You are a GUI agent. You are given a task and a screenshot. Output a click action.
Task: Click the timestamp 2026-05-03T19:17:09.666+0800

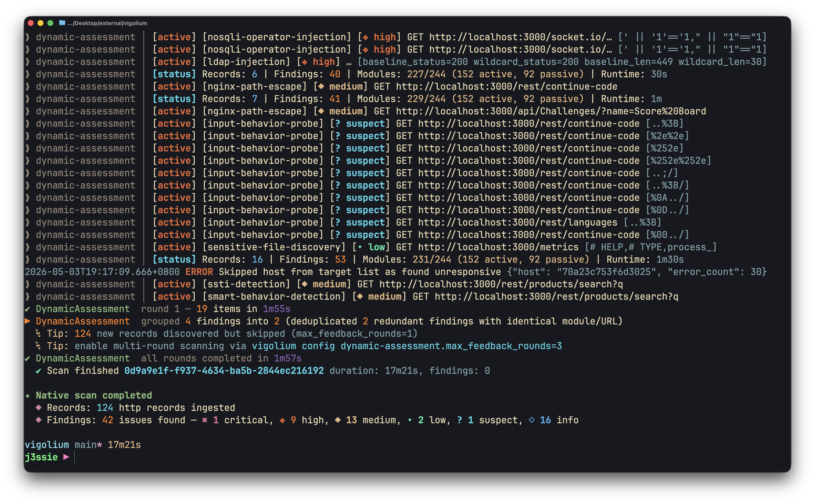point(102,272)
